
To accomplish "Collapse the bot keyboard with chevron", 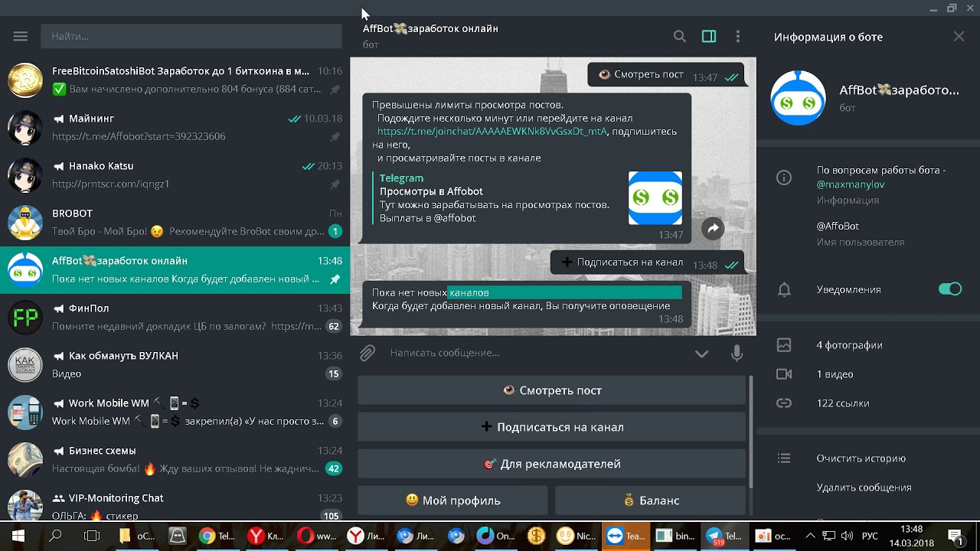I will click(701, 354).
